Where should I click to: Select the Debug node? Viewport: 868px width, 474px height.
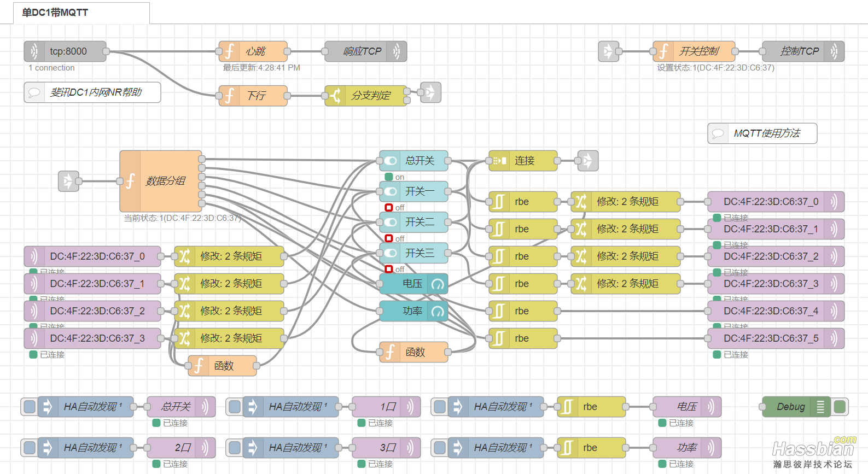797,407
